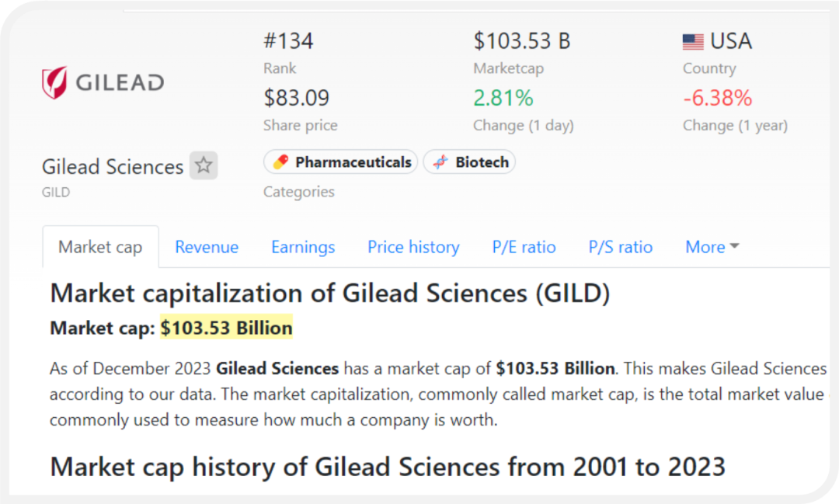This screenshot has width=839, height=504.
Task: Click the GILEAD logo wordmark
Action: pos(120,82)
